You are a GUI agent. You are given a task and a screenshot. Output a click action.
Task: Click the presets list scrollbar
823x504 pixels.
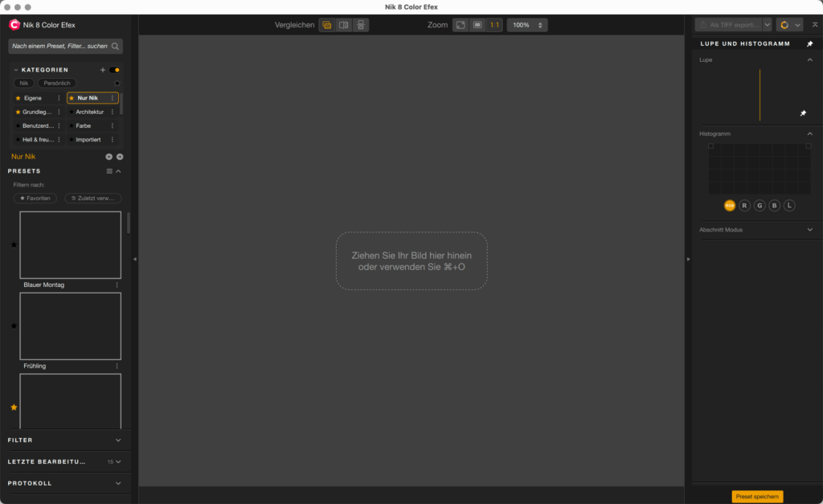129,223
